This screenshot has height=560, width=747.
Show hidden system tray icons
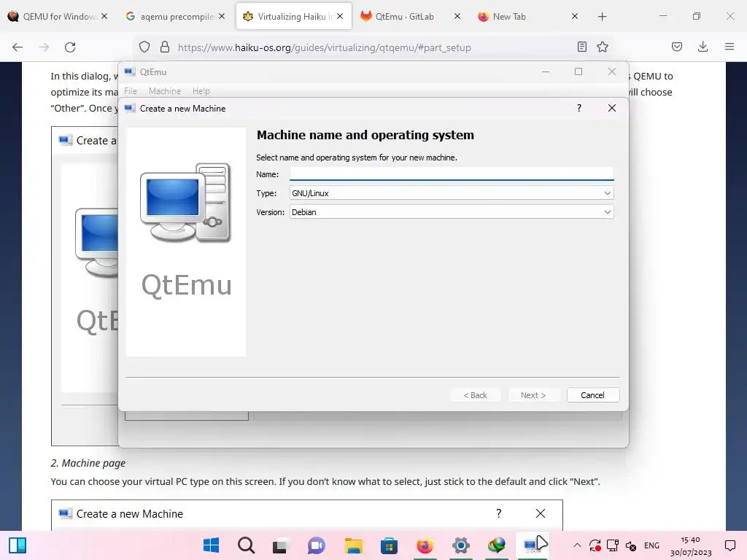coord(577,545)
